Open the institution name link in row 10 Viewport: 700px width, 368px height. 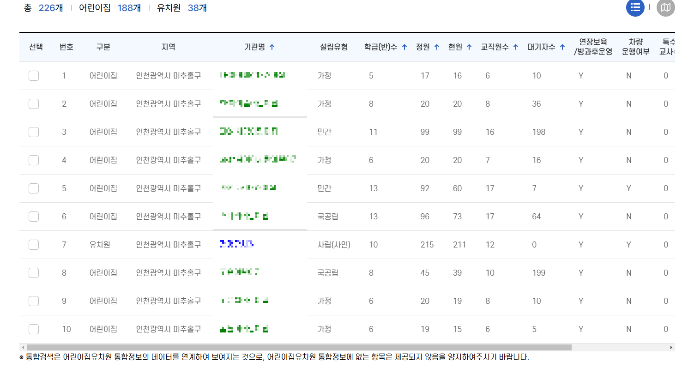[x=244, y=329]
